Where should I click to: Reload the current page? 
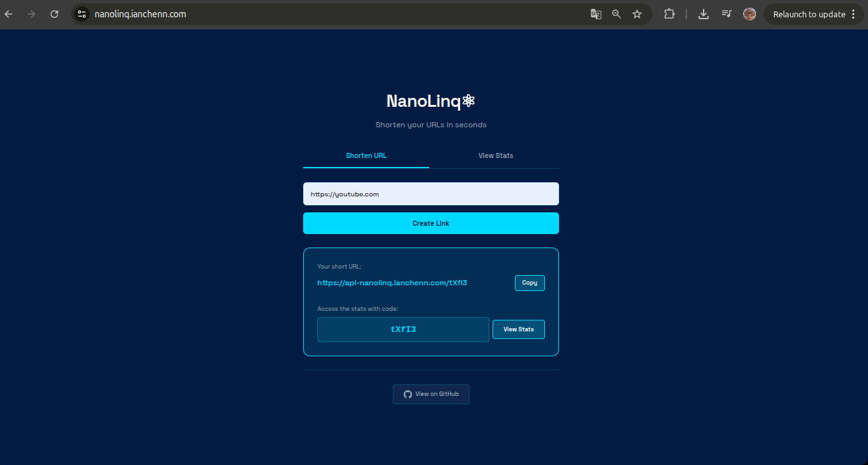coord(54,14)
